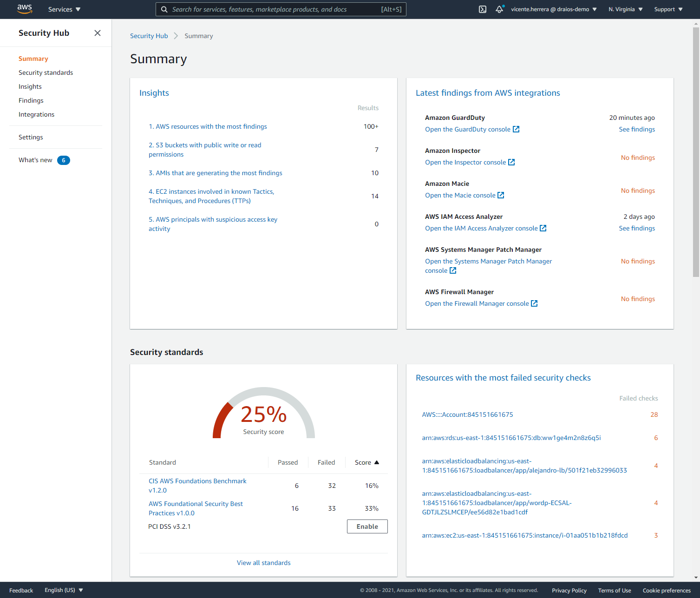Open insight AMIs generating the most findings
The width and height of the screenshot is (700, 598).
pos(216,173)
